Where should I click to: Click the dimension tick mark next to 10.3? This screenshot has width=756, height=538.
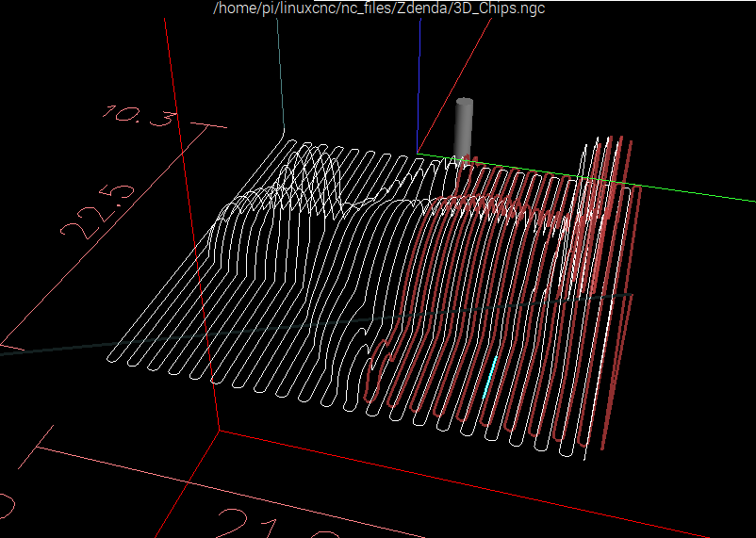tap(207, 124)
